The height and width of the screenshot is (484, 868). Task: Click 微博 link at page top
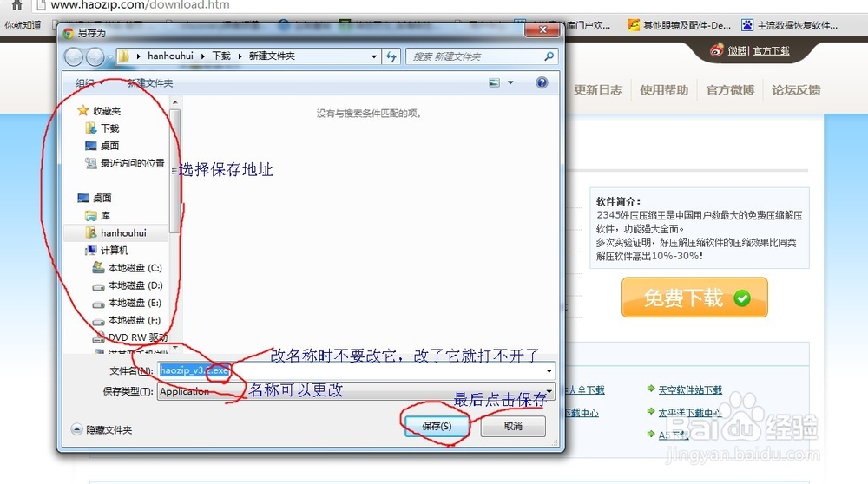737,50
